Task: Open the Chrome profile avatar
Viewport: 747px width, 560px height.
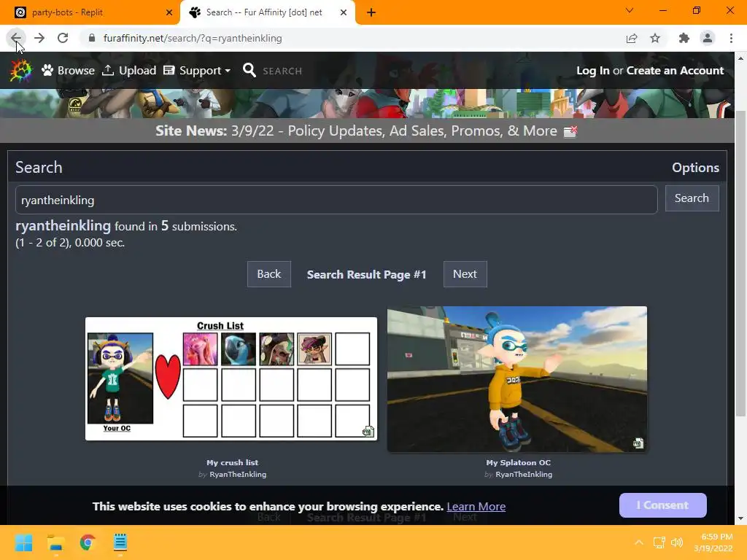Action: [708, 38]
